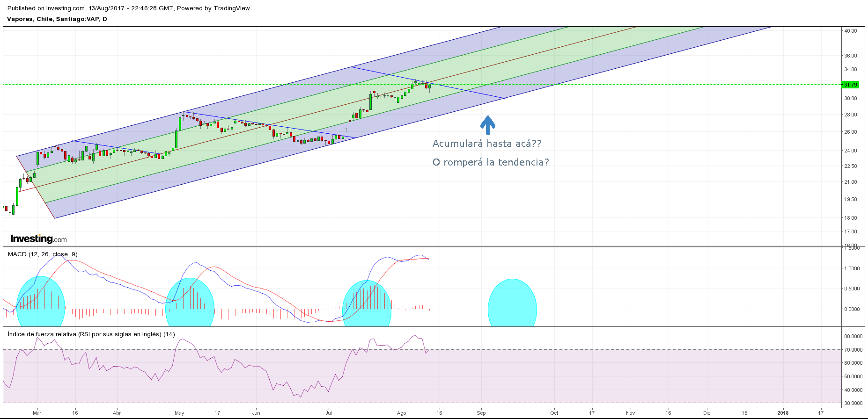Click the 'Vapores, Chile, Santiago:VAP, D' chart title
This screenshot has height=419, width=868.
(57, 19)
